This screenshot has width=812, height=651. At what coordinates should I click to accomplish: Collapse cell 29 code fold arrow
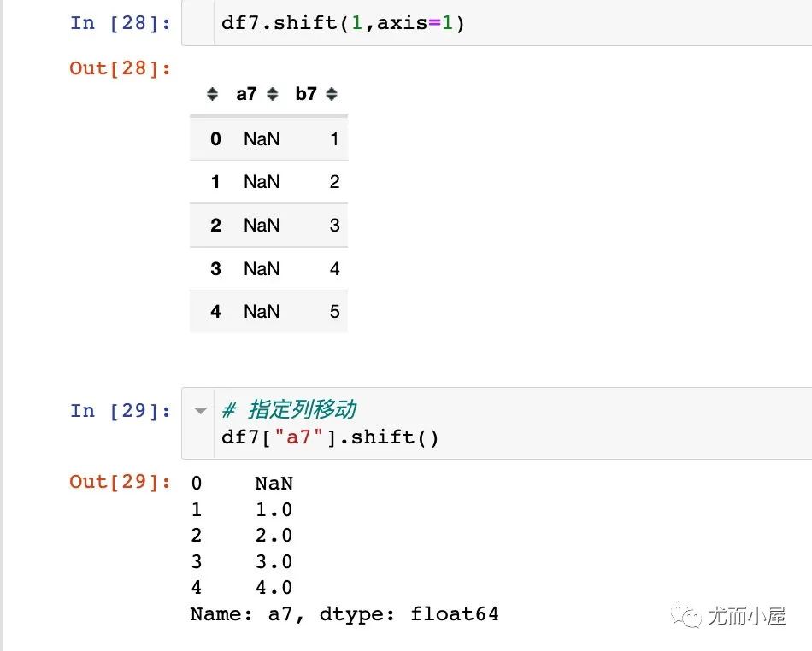(x=200, y=411)
